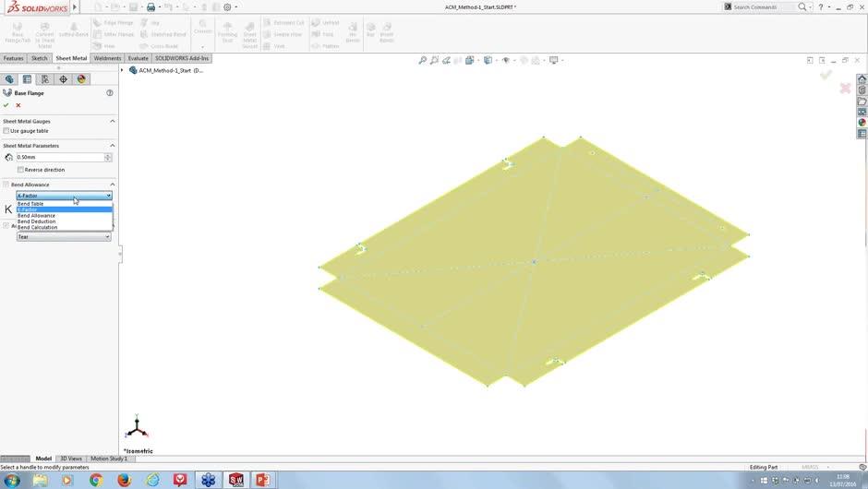Screen dimensions: 868x489
Task: Open the Options gear dropdown arrow
Action: tap(235, 7)
